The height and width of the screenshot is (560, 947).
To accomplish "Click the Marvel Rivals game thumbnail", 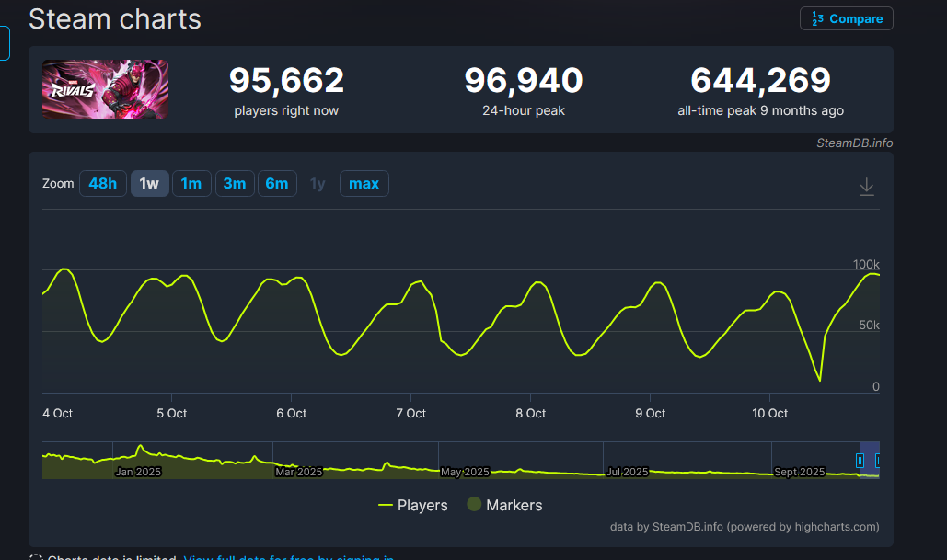I will 105,89.
